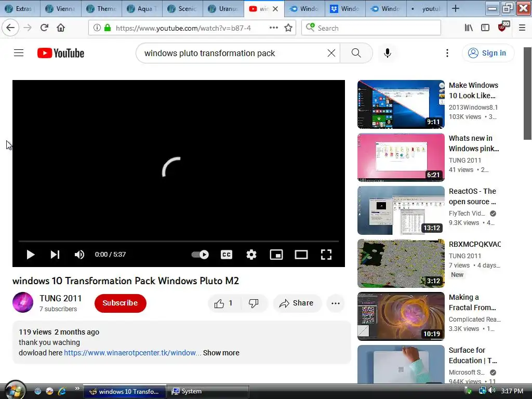Enter full screen video mode
This screenshot has height=399, width=532.
(326, 255)
